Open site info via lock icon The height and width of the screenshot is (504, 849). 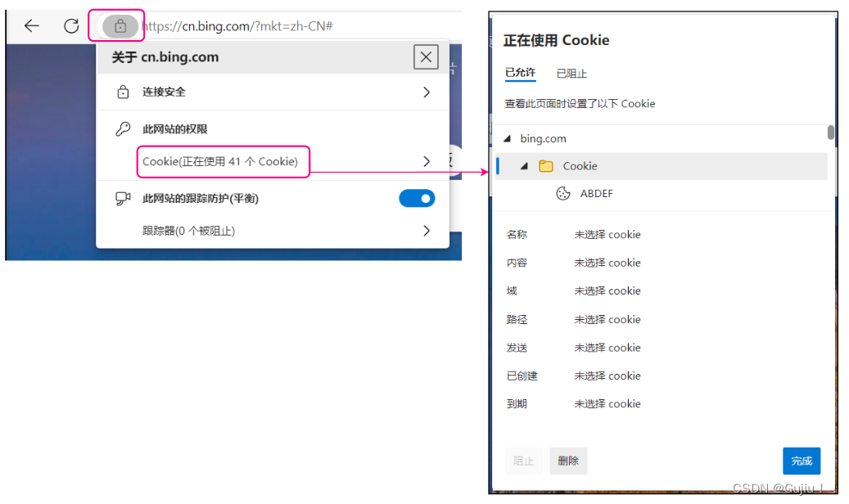[120, 26]
